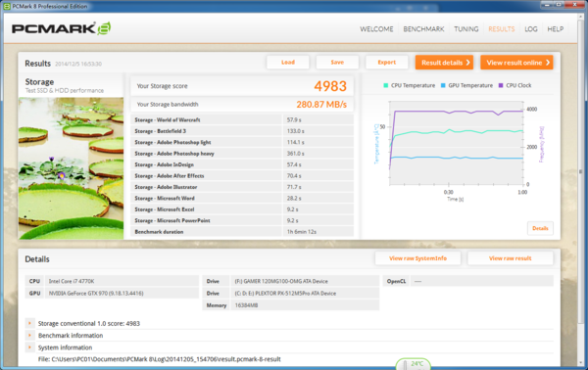
Task: Click the PCMark title bar app icon
Action: pos(7,6)
